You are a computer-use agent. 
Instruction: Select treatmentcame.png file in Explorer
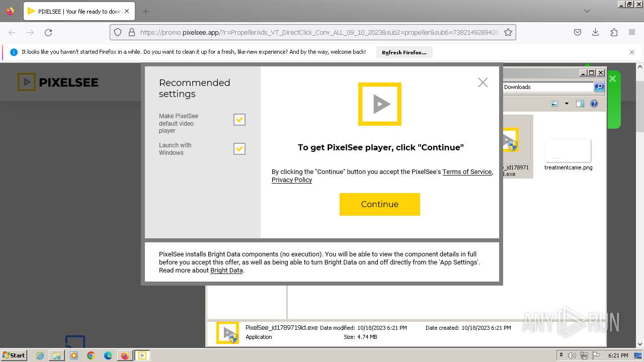[568, 155]
